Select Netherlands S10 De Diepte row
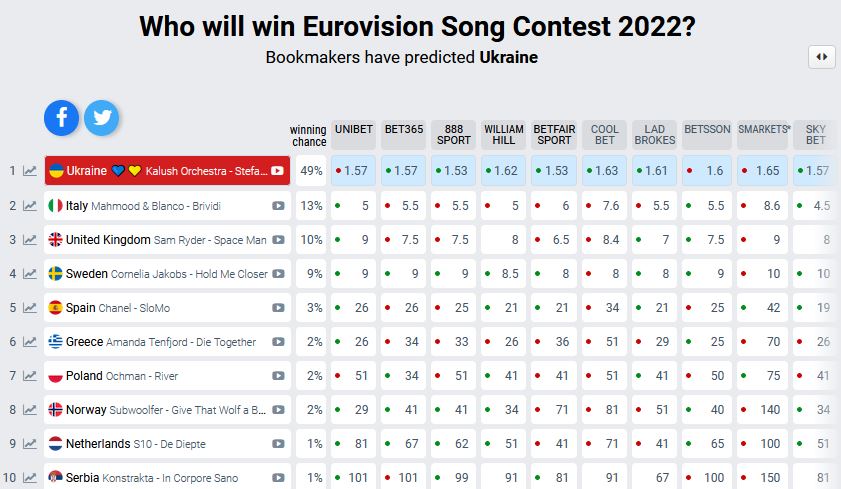 tap(150, 444)
